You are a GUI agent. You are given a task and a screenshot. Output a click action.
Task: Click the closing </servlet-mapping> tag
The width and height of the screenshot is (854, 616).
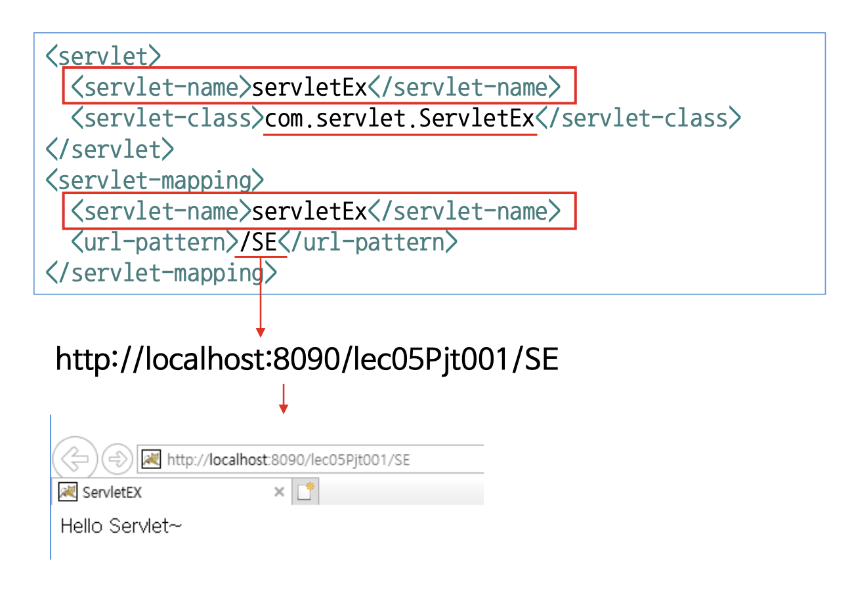[161, 273]
